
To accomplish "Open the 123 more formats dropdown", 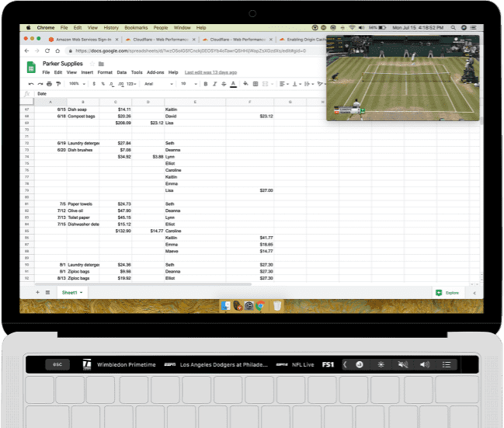I will tap(131, 84).
